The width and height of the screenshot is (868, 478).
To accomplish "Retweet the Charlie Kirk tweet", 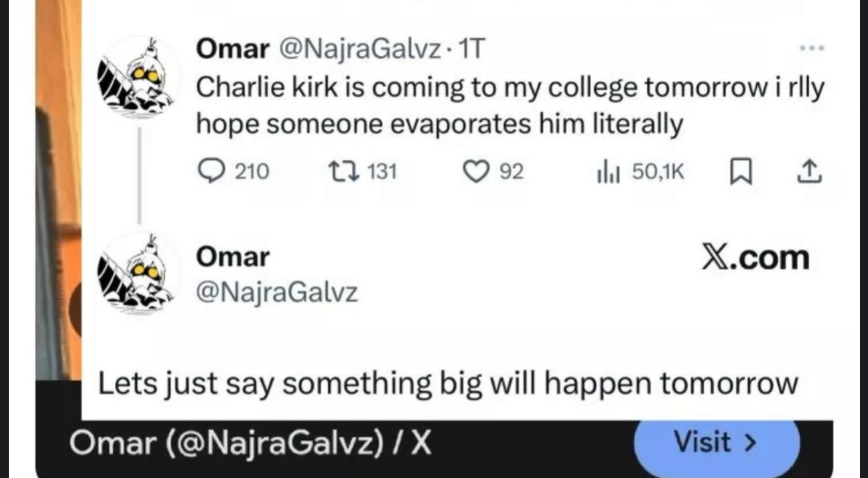I will (341, 172).
